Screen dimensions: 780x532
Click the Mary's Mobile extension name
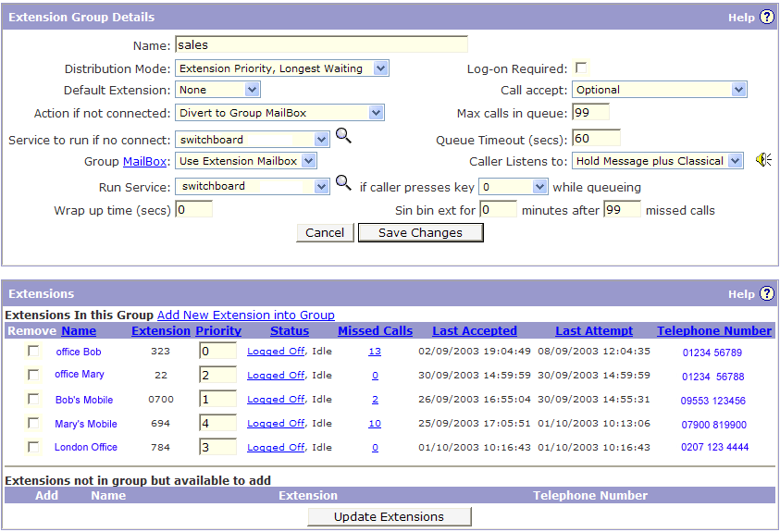[86, 424]
